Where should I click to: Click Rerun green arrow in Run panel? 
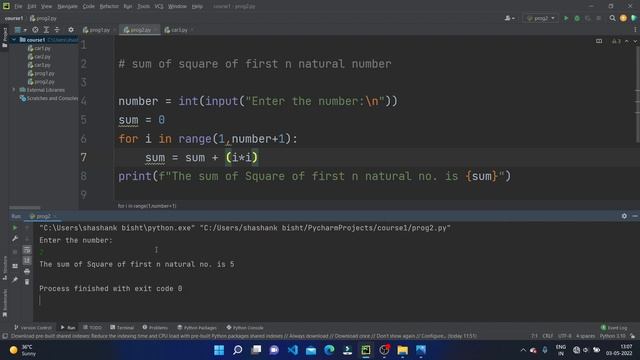tap(15, 228)
